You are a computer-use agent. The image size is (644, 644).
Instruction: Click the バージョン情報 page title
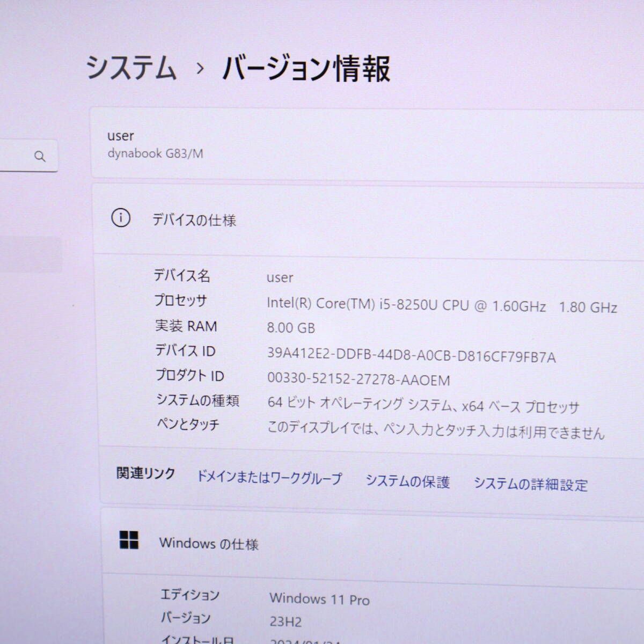(306, 69)
